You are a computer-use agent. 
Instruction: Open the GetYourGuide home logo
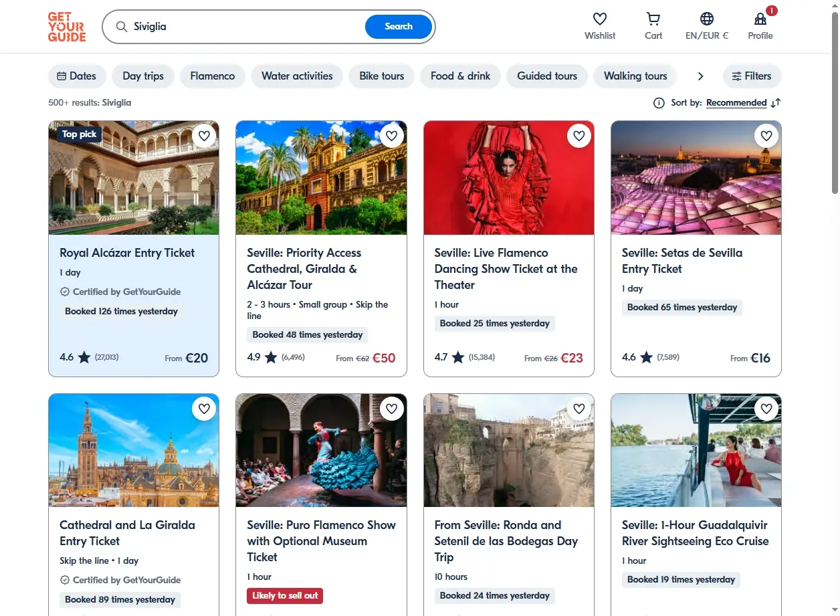tap(67, 27)
